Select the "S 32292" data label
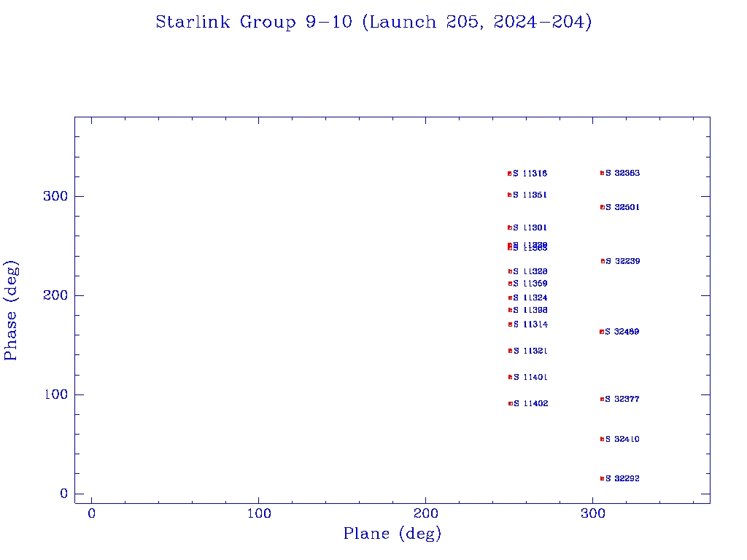Viewport: 747px width, 560px height. click(x=622, y=478)
